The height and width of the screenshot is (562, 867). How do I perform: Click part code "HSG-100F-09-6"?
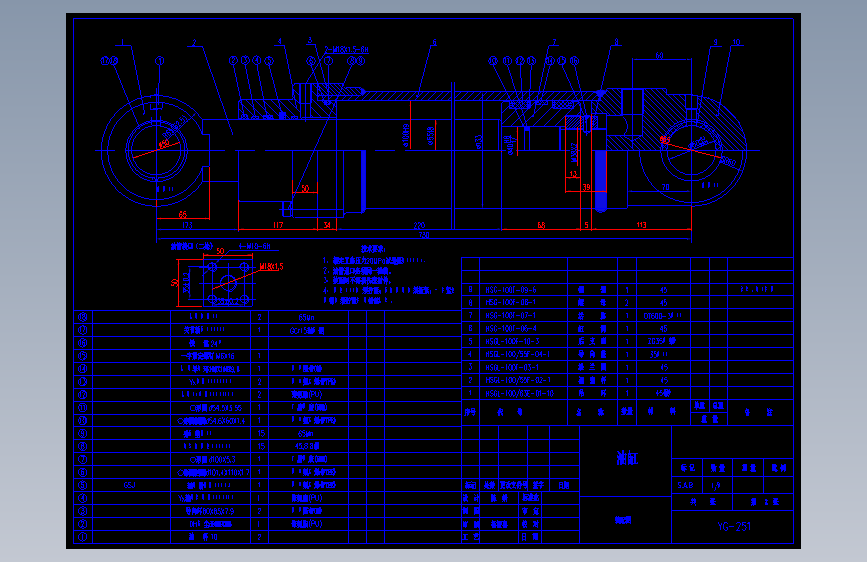(511, 290)
